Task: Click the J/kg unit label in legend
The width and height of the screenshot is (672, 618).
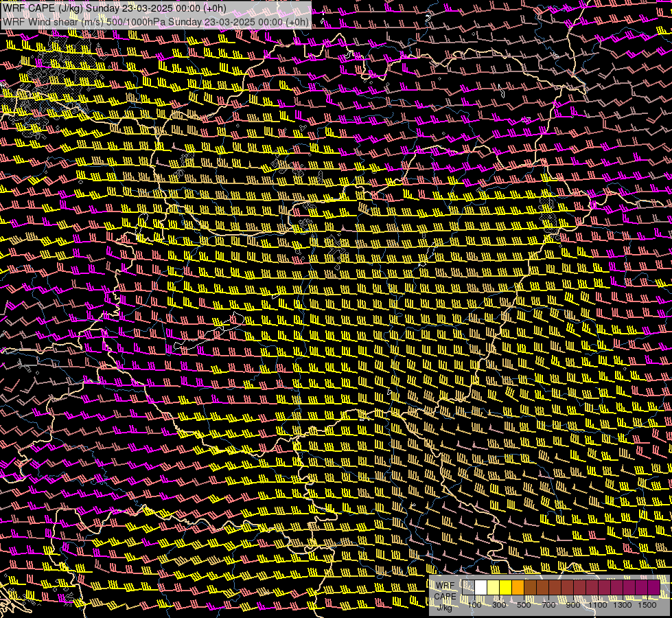Action: tap(444, 608)
